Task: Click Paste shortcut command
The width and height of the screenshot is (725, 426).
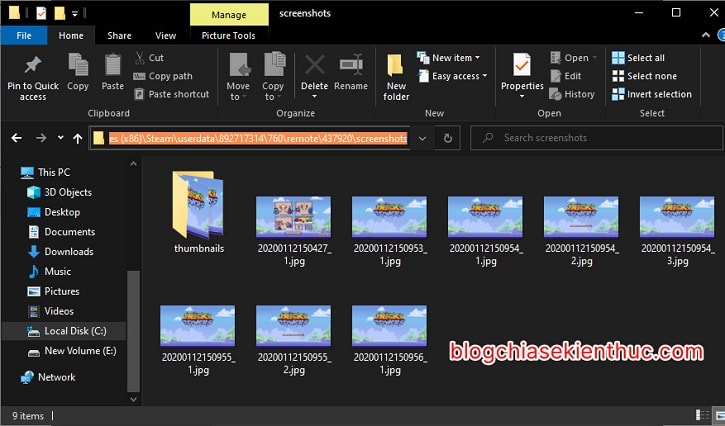Action: point(172,94)
